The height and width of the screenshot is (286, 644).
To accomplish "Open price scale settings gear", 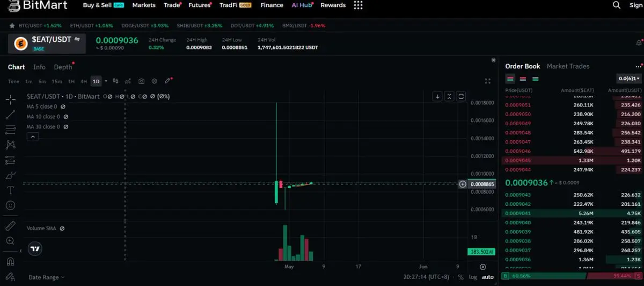I will coord(482,267).
